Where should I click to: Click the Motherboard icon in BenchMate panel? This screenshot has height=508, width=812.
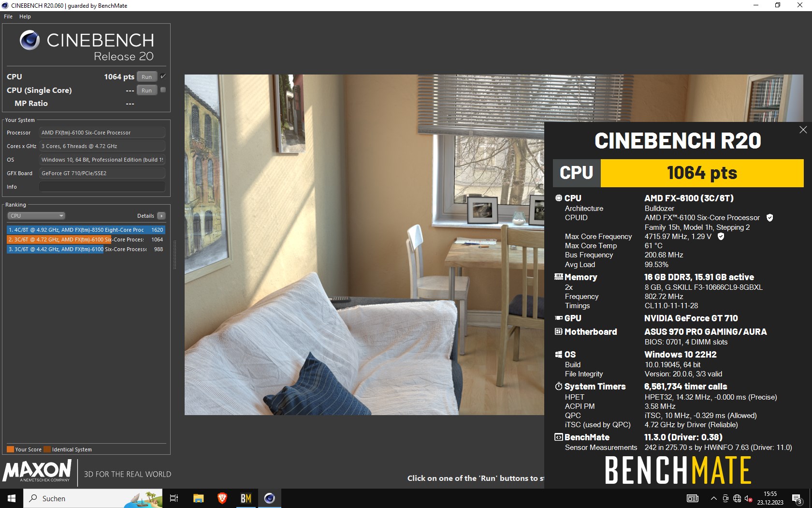(558, 331)
